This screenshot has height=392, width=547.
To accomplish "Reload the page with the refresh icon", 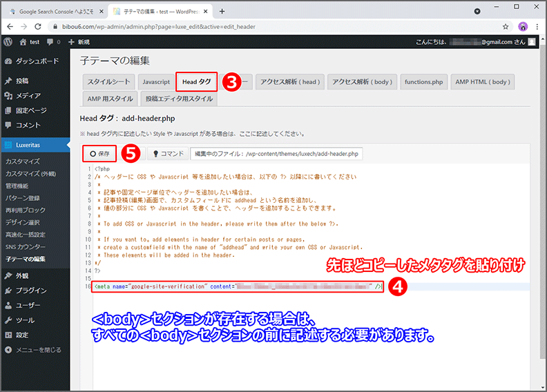I will coord(38,26).
